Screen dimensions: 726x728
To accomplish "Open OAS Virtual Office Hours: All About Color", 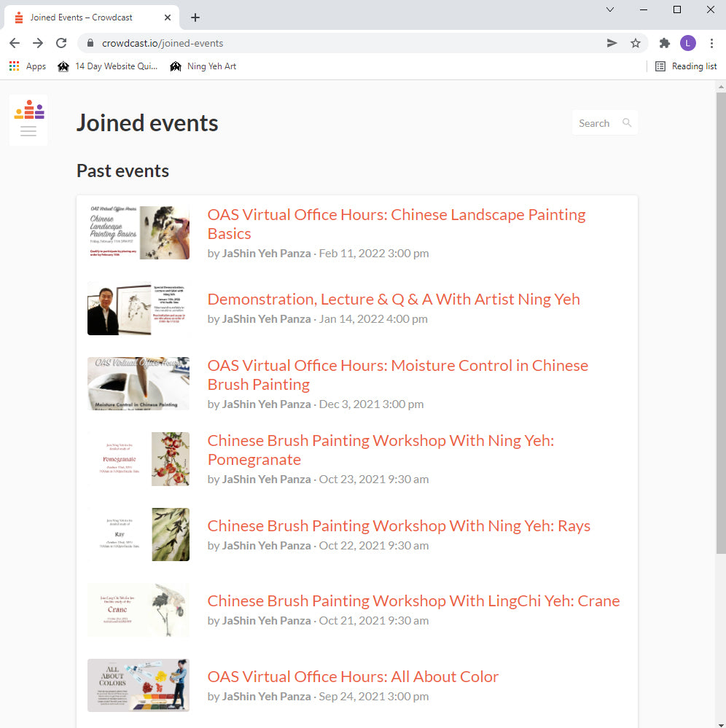I will point(353,676).
